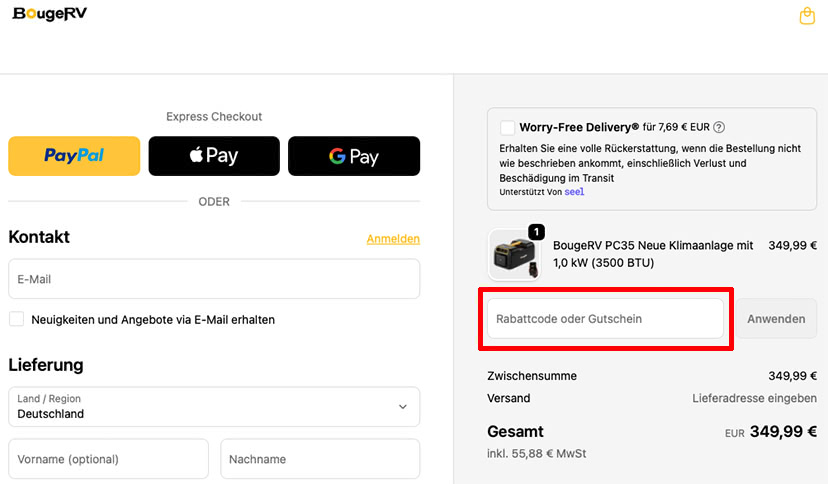Follow the Anmelden login link
Image resolution: width=828 pixels, height=484 pixels.
[393, 239]
